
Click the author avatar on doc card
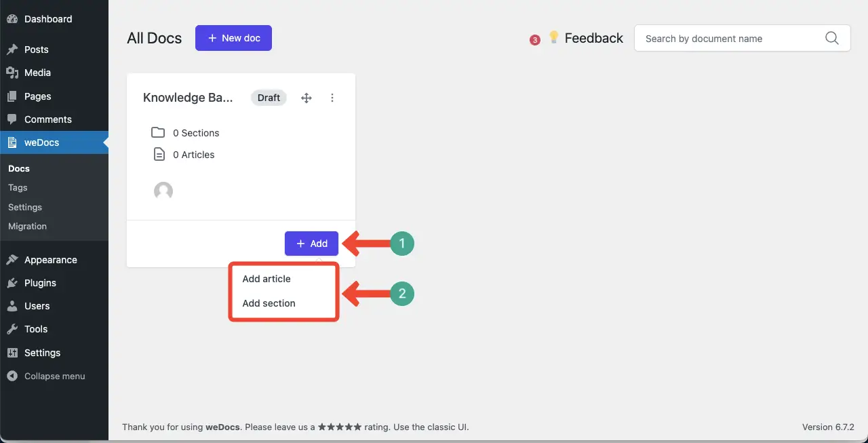[163, 191]
